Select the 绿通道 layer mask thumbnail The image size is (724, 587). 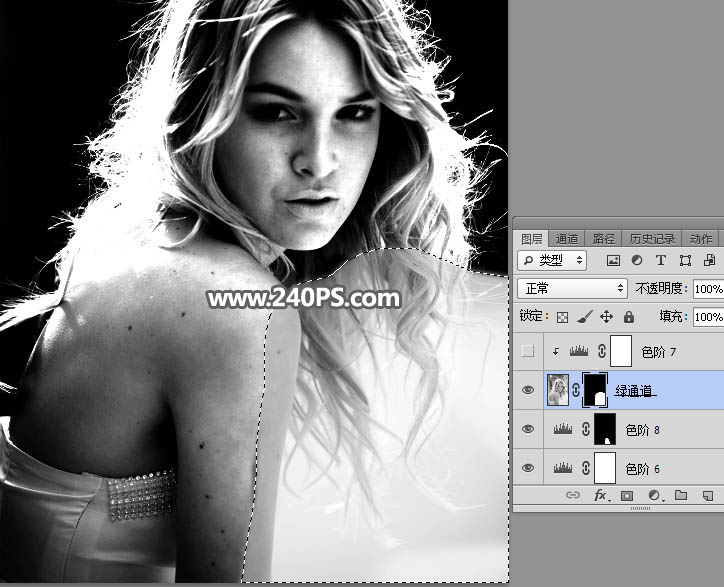pos(595,390)
